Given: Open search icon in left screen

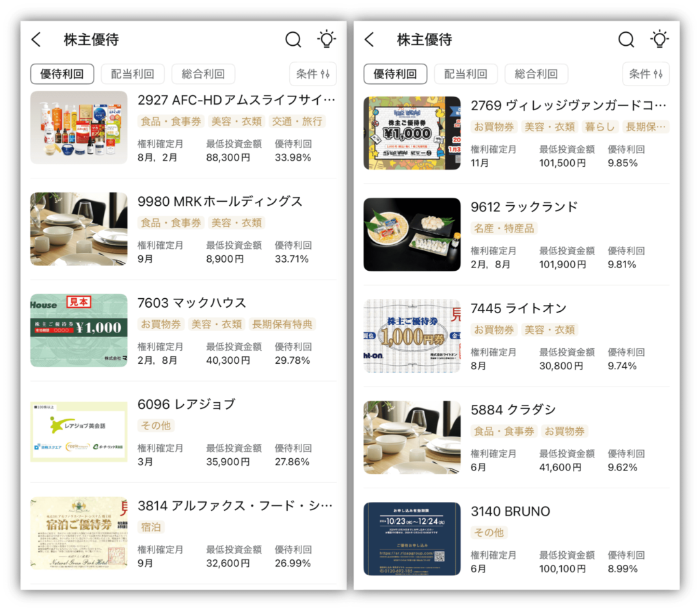Looking at the screenshot, I should click(x=293, y=40).
